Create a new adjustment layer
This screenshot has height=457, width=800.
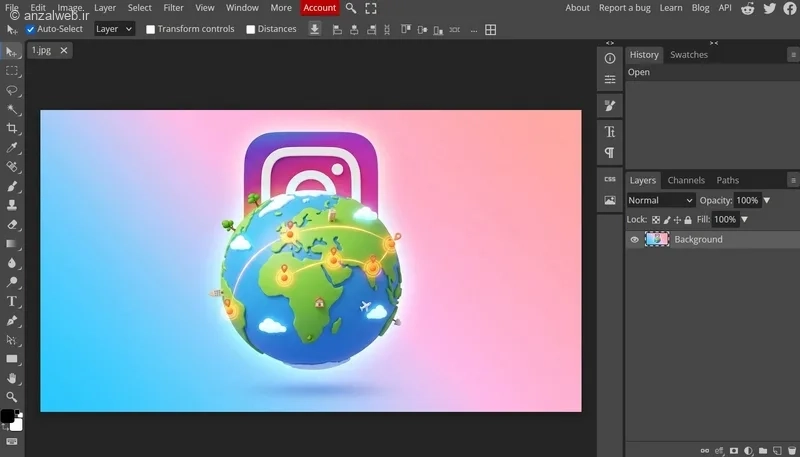coord(748,451)
